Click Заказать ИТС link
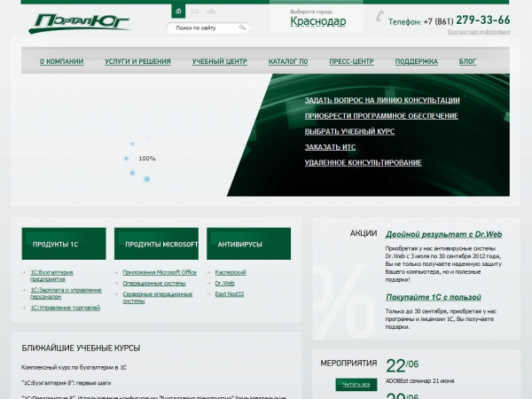Viewport: 532px width, 399px height. pyautogui.click(x=330, y=147)
